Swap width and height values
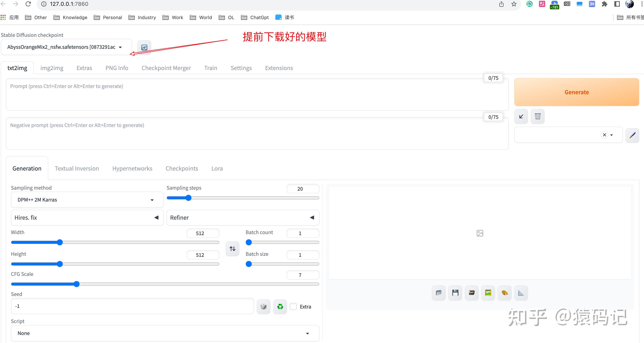Viewport: 644px width, 343px height. (x=233, y=249)
